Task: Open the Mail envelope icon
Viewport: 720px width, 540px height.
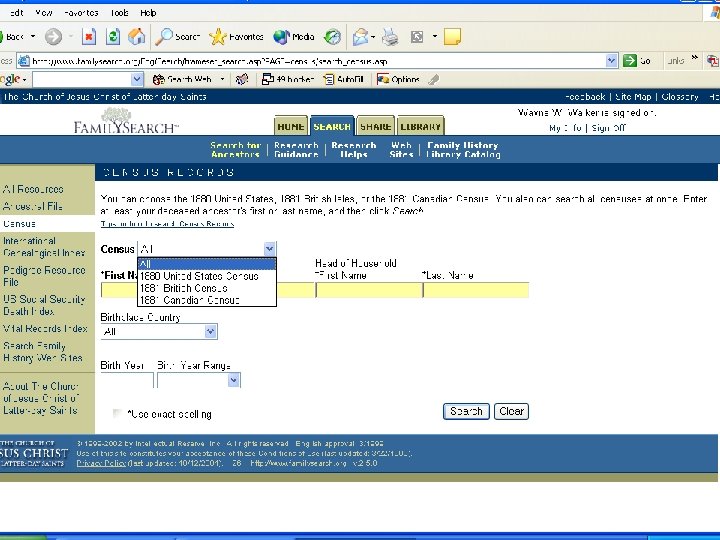Action: tap(360, 37)
